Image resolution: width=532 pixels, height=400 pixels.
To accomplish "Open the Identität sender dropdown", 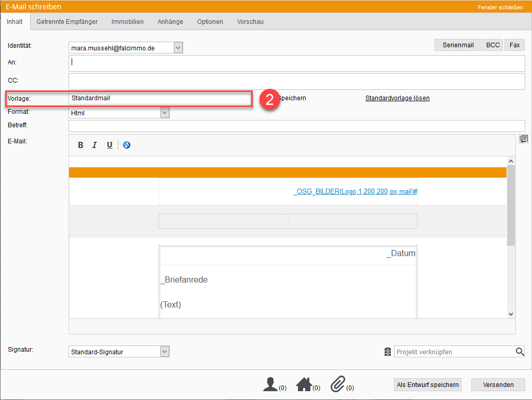I will pos(178,48).
